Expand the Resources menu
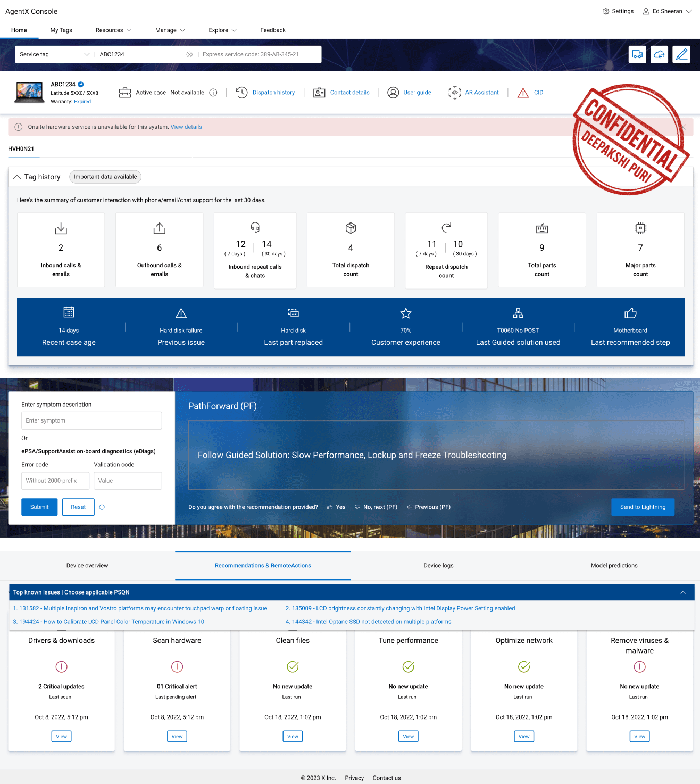 (113, 30)
